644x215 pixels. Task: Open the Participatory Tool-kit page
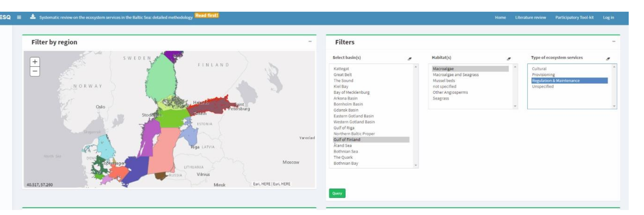(574, 17)
